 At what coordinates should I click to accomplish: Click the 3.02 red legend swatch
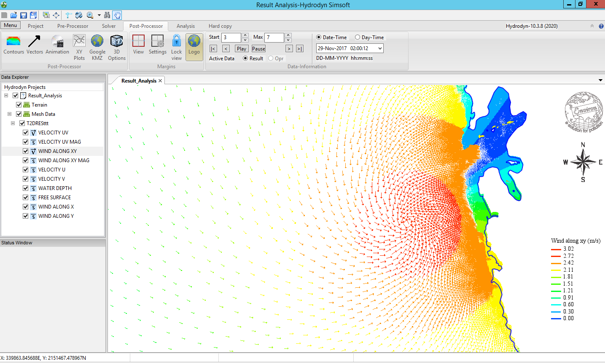(556, 249)
